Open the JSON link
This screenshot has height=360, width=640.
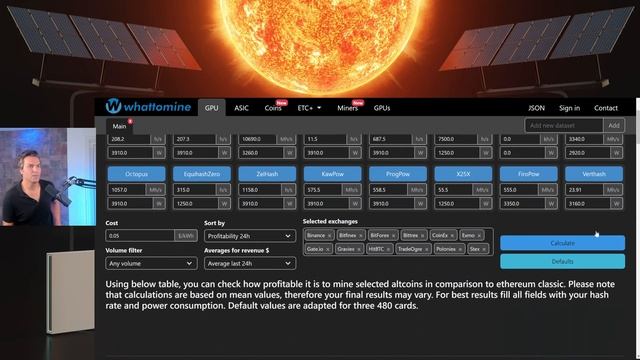pyautogui.click(x=536, y=108)
